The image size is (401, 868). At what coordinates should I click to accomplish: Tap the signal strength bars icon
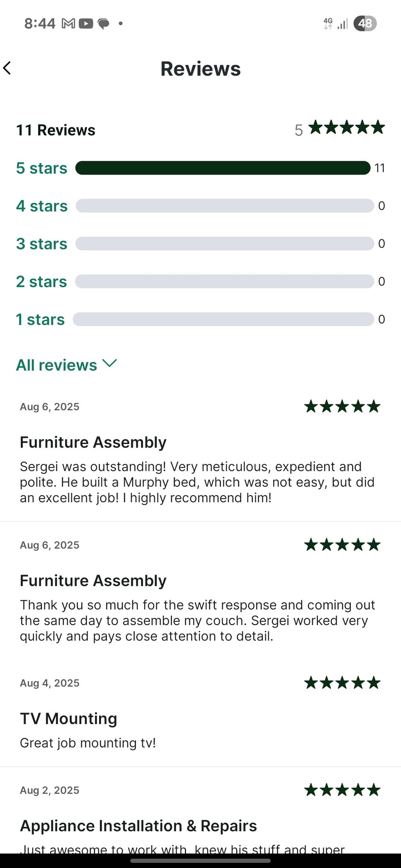(343, 24)
